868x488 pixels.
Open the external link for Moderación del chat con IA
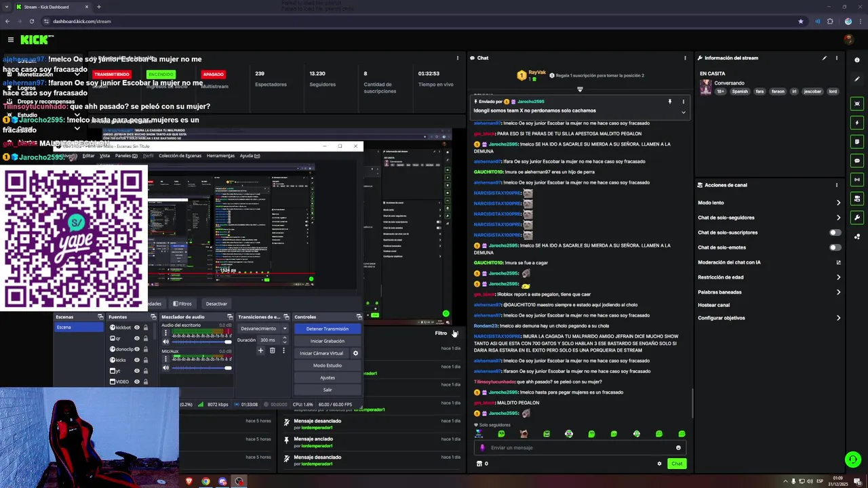(838, 262)
